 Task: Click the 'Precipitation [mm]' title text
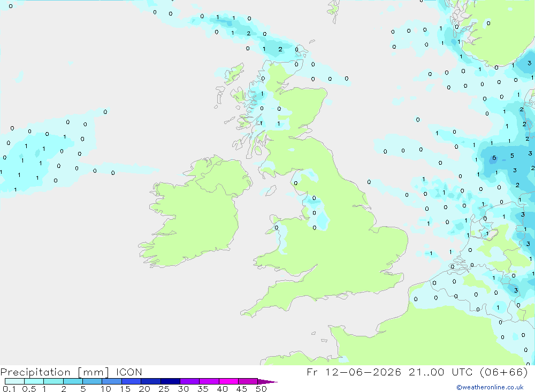point(55,372)
